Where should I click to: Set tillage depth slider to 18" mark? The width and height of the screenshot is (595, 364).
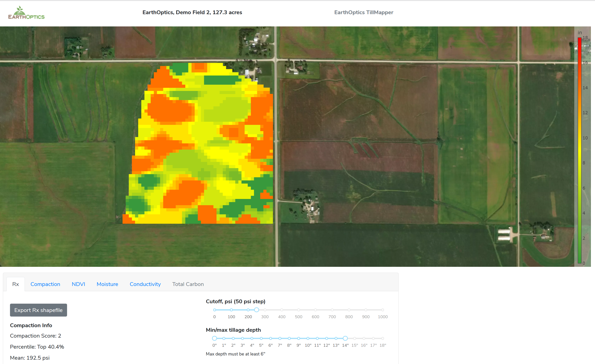[x=383, y=338]
